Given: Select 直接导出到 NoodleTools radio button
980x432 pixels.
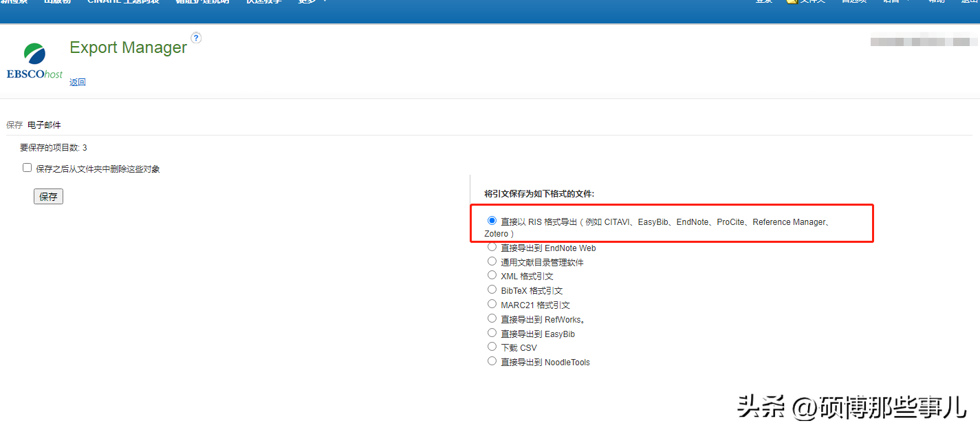Looking at the screenshot, I should (492, 361).
